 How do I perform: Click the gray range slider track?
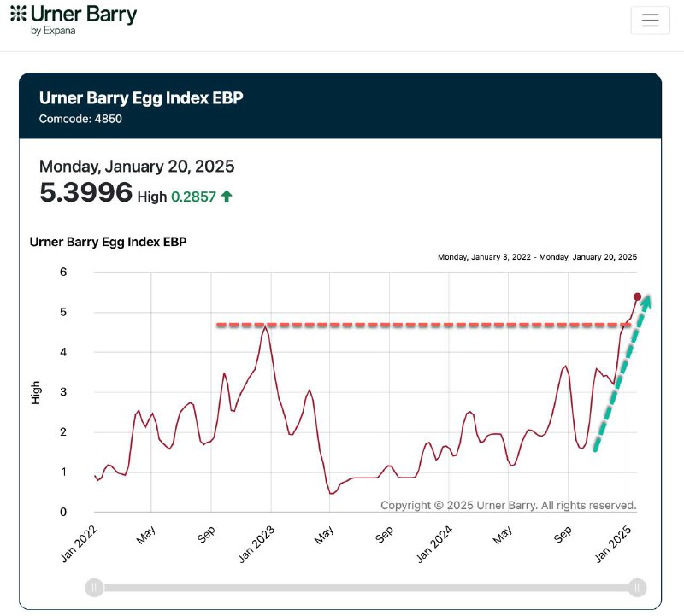[x=366, y=588]
